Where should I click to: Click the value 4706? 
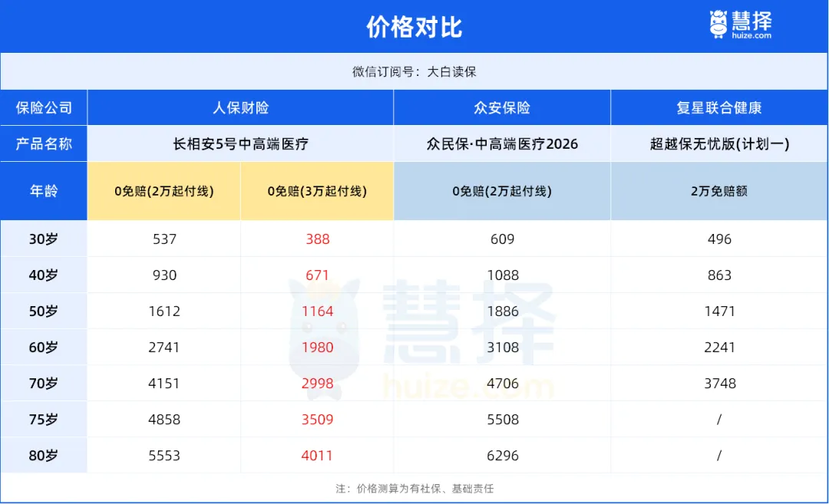click(503, 384)
